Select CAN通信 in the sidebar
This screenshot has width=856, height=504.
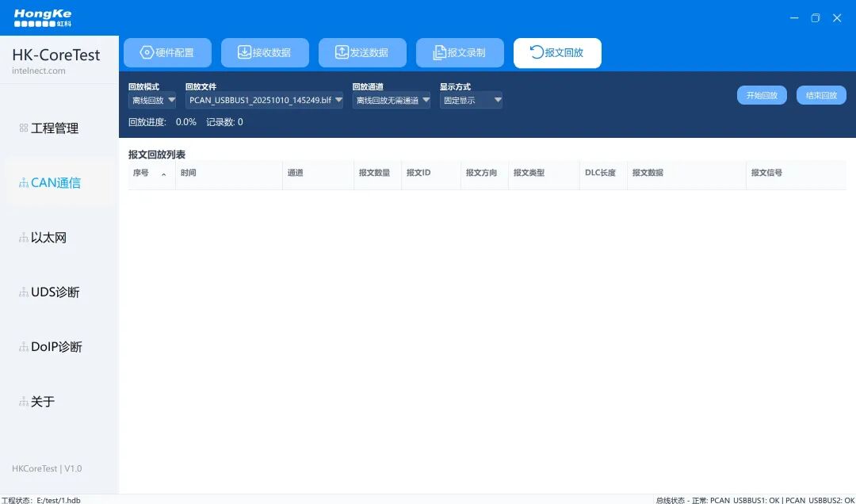59,183
